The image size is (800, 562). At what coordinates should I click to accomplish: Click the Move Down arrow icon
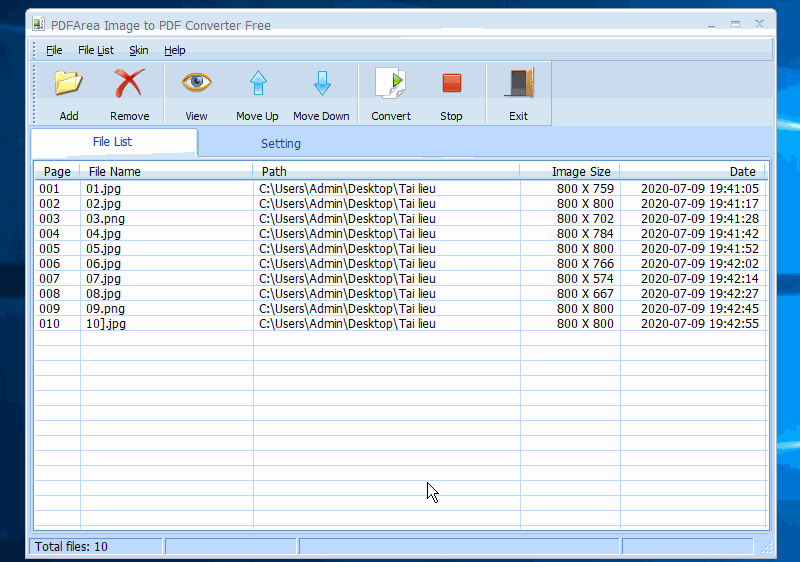coord(322,83)
